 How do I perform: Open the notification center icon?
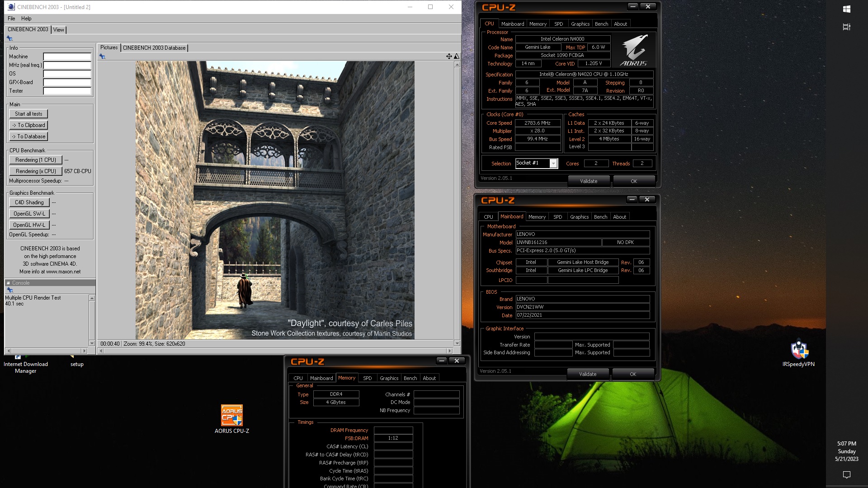tap(847, 474)
